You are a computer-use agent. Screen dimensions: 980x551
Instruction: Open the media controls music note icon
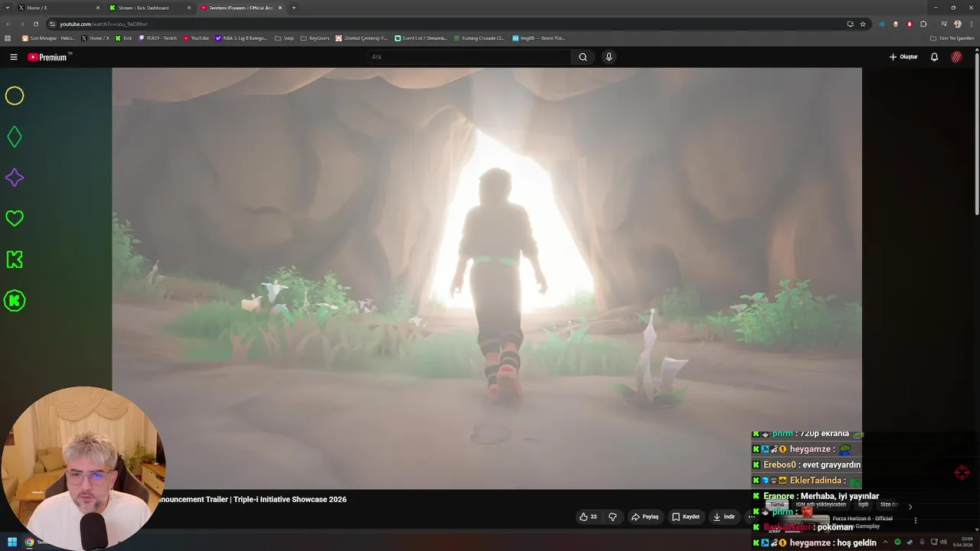click(x=944, y=24)
